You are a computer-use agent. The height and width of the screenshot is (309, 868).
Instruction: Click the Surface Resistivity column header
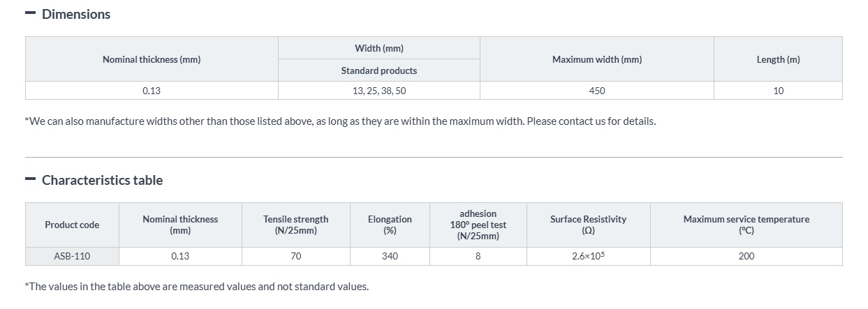pos(588,225)
